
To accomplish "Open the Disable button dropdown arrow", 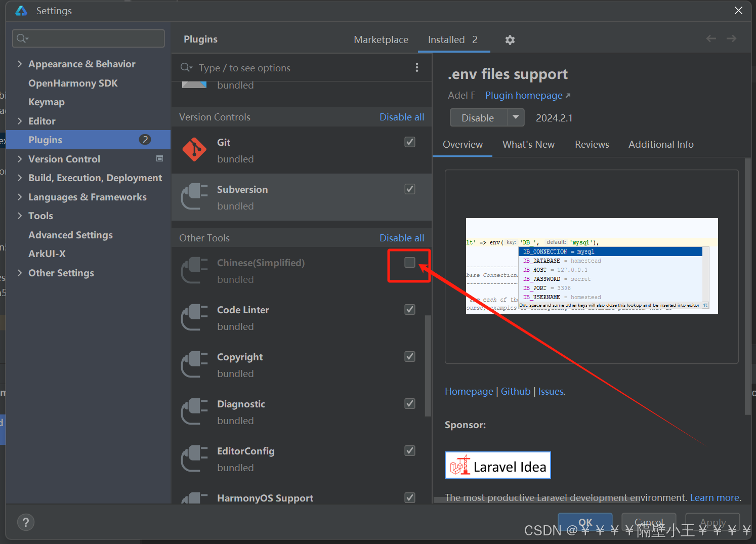I will tap(516, 117).
